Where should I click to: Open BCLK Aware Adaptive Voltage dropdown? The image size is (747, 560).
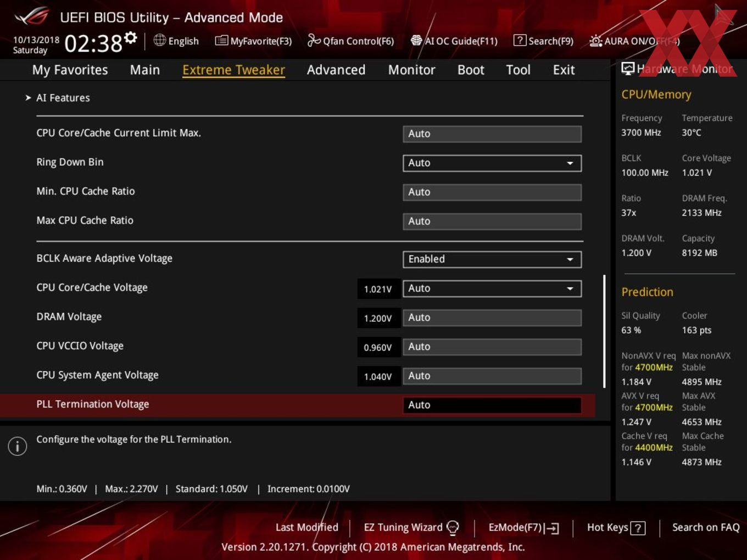tap(492, 259)
